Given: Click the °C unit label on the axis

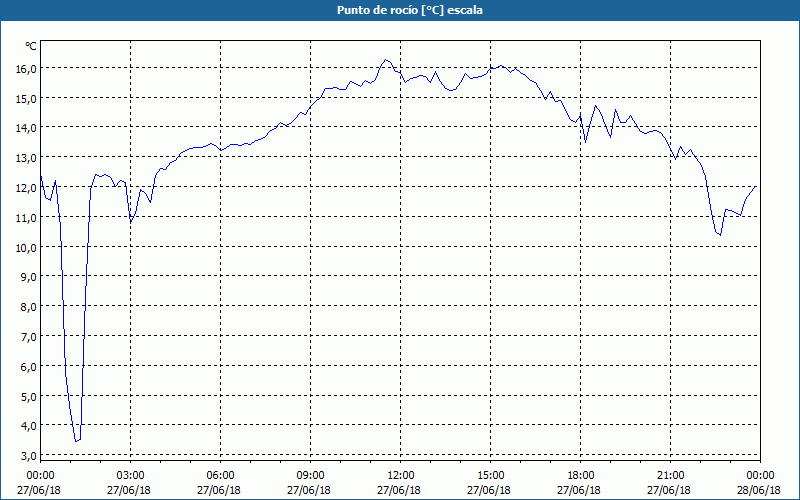Looking at the screenshot, I should point(31,46).
